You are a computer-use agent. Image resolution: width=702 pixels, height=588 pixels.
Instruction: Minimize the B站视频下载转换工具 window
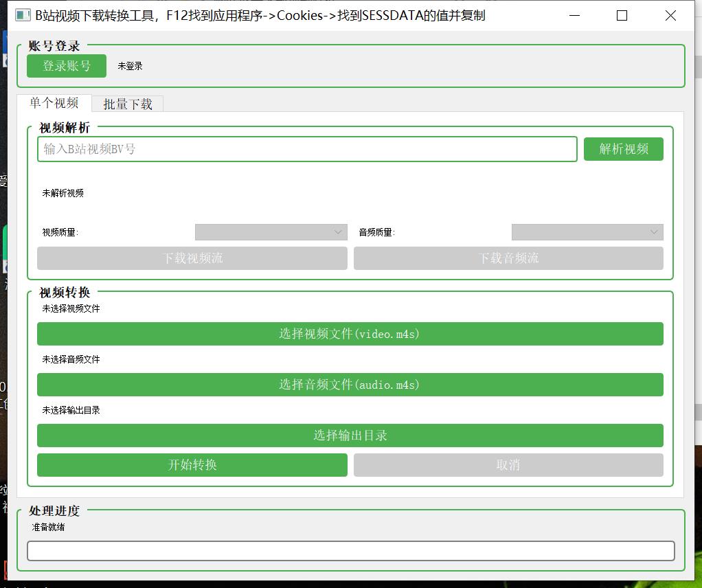[x=574, y=16]
